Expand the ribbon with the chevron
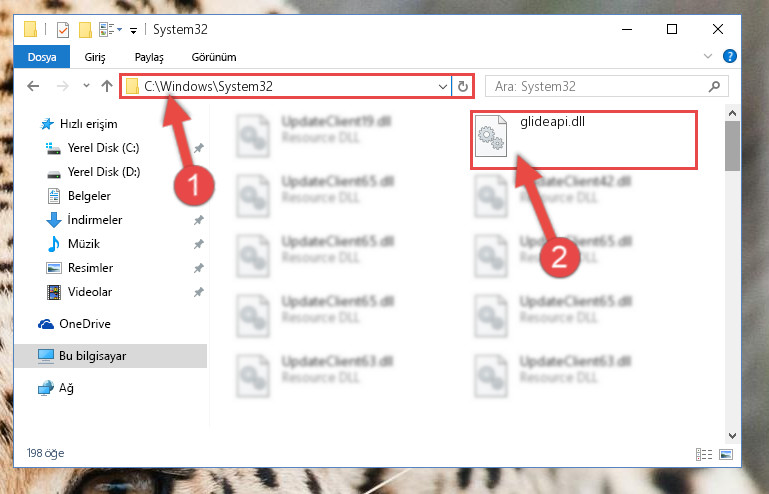The image size is (769, 494). pyautogui.click(x=708, y=56)
